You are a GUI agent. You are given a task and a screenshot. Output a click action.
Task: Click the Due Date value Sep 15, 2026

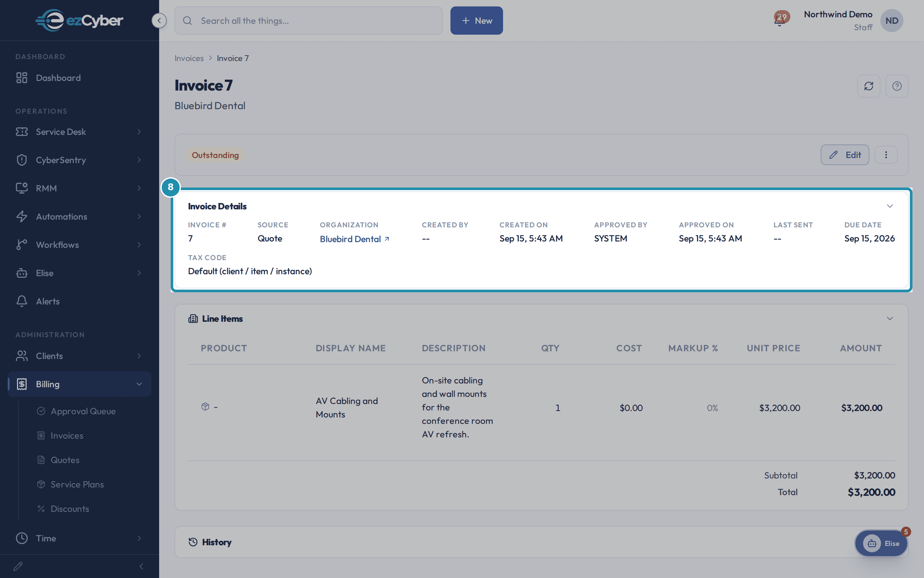click(x=869, y=239)
